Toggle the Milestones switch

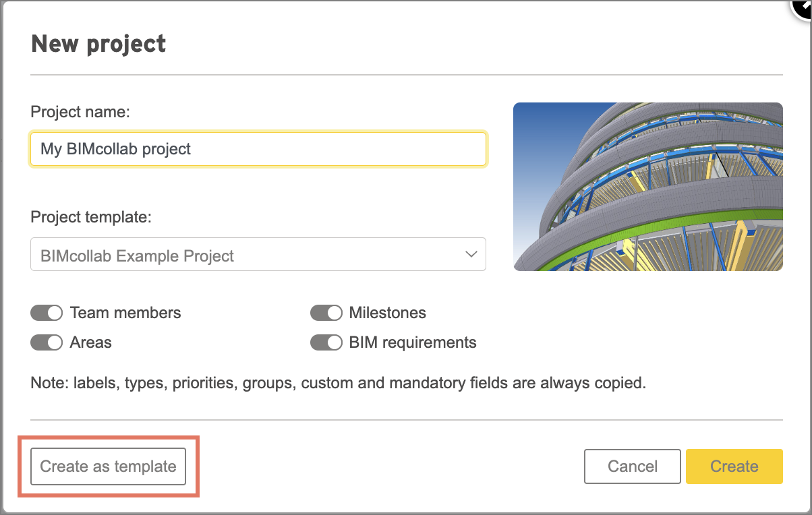pyautogui.click(x=326, y=313)
